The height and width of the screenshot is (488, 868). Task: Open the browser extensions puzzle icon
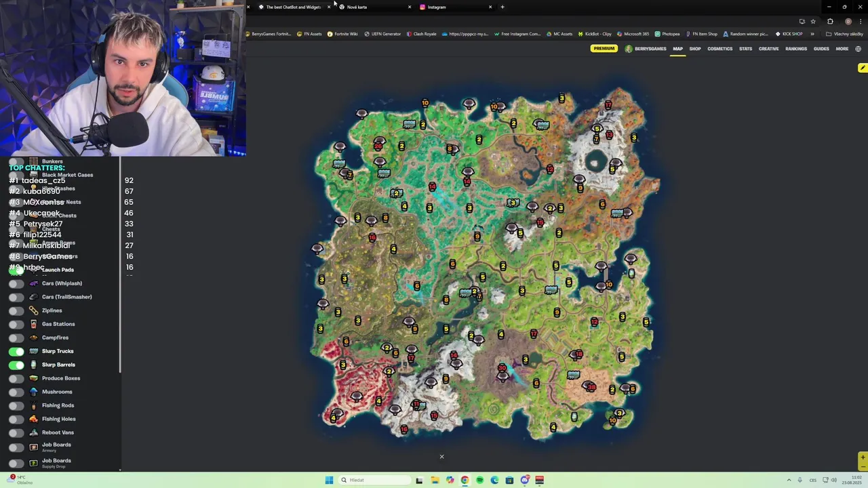[830, 21]
